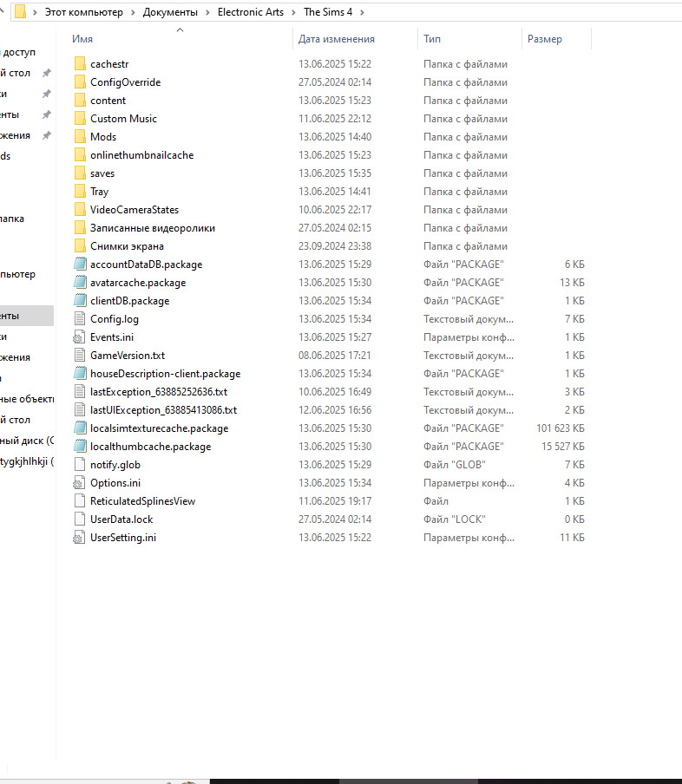Click the Снимки экрана folder icon

coord(80,246)
